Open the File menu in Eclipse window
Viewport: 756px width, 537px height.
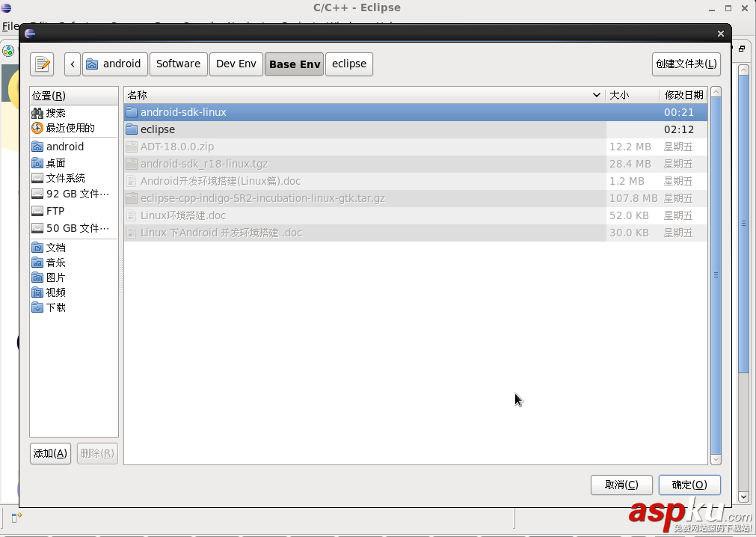tap(10, 26)
